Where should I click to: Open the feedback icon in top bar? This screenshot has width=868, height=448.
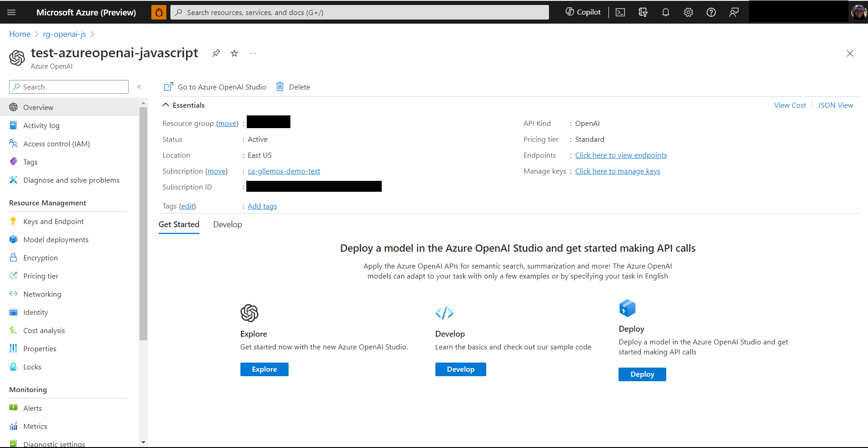point(734,12)
